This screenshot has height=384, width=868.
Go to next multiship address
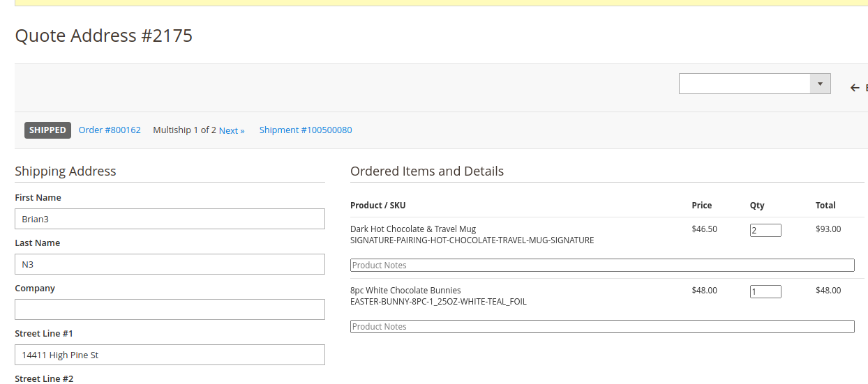[232, 131]
